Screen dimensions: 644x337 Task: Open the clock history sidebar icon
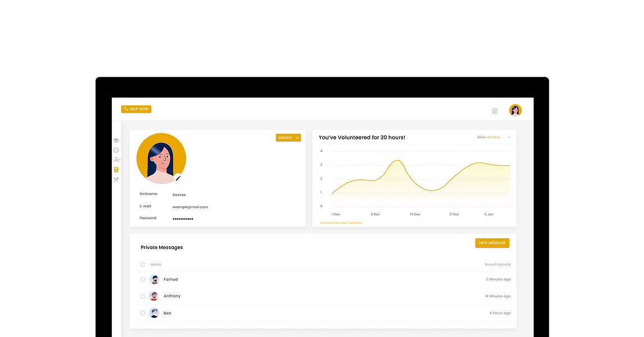tap(116, 150)
